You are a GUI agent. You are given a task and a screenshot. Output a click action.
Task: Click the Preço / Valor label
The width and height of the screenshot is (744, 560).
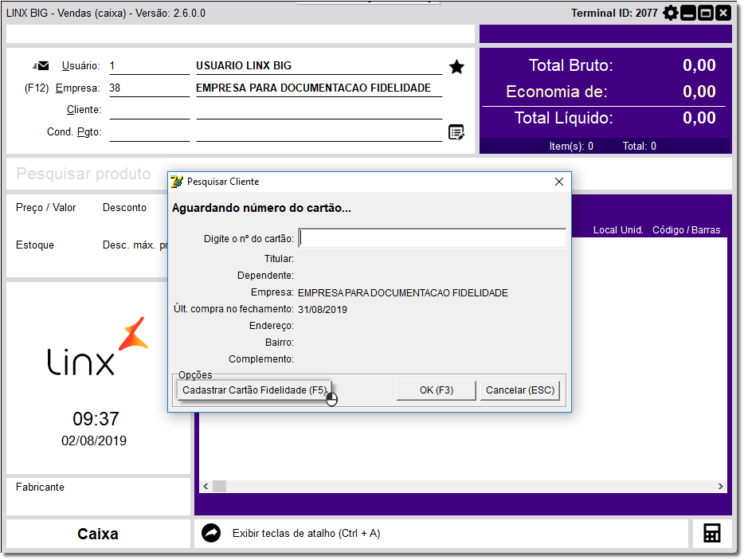[45, 207]
